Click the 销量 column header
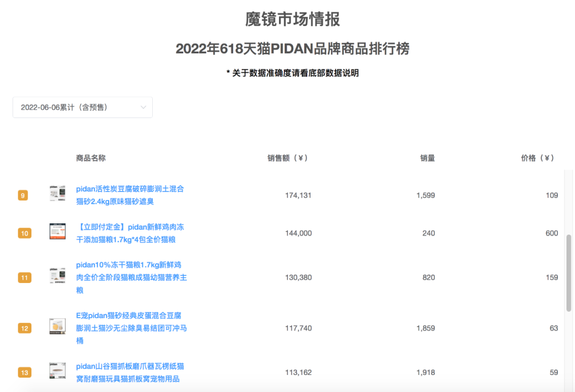 coord(427,157)
